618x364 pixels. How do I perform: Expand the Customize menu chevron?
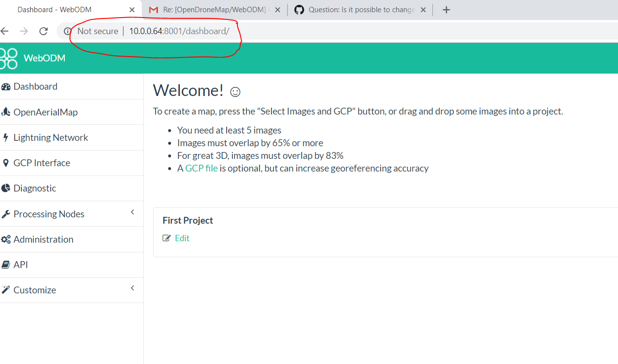132,288
